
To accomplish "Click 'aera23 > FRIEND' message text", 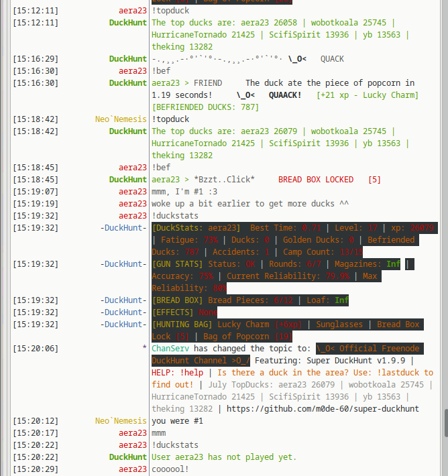I will click(187, 83).
